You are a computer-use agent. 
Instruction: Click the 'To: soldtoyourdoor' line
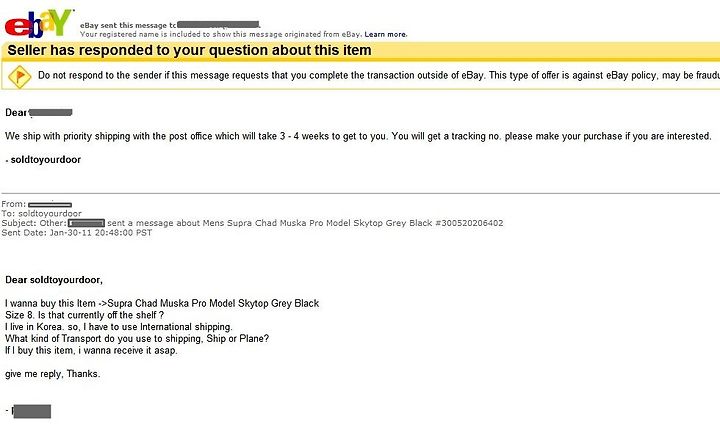tap(41, 214)
